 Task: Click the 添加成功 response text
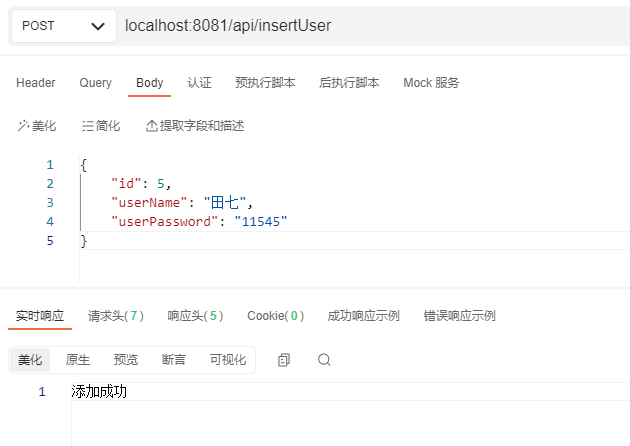[x=99, y=391]
